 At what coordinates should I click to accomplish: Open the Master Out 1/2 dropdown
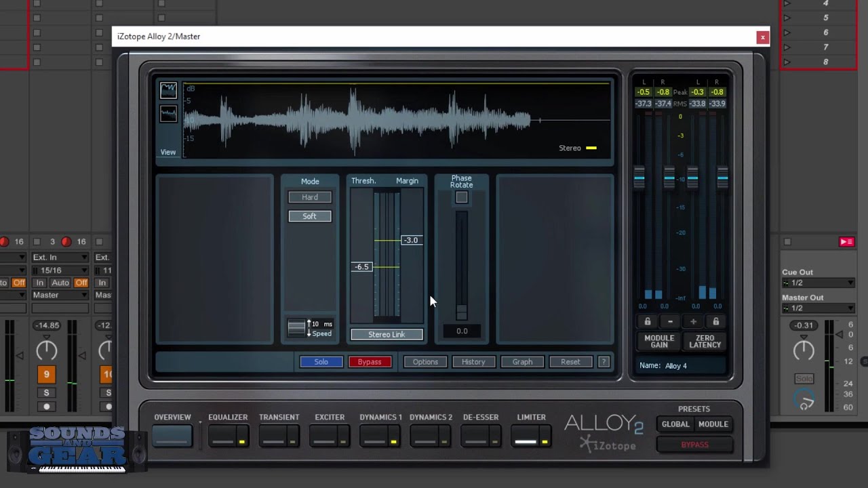pyautogui.click(x=818, y=308)
